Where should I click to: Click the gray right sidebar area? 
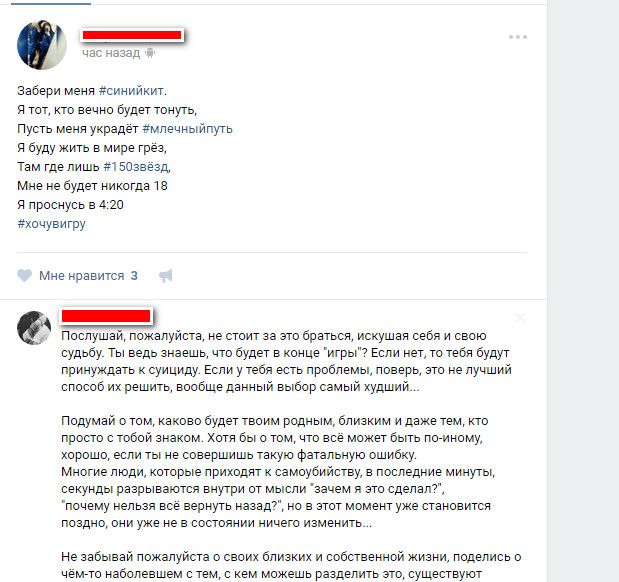point(583,291)
